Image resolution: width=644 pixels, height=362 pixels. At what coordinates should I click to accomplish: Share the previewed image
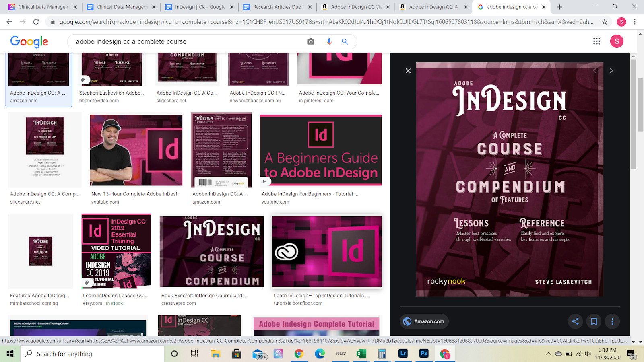tap(576, 321)
